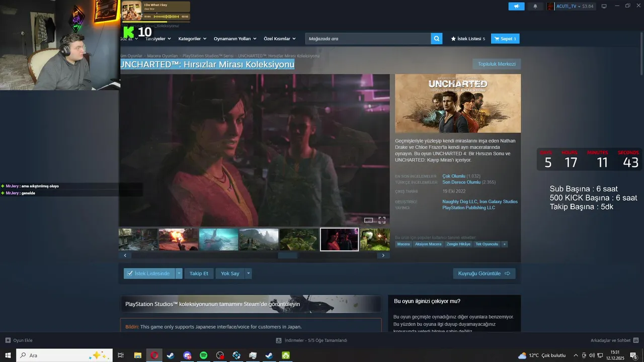
Task: Select the explosion screenshot thumbnail
Action: 178,239
